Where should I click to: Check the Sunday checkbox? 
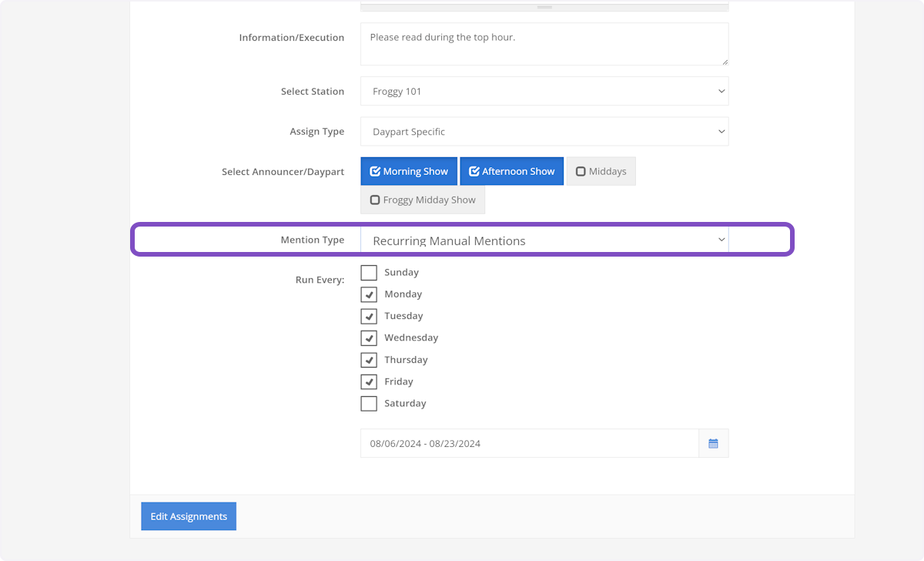pos(369,273)
